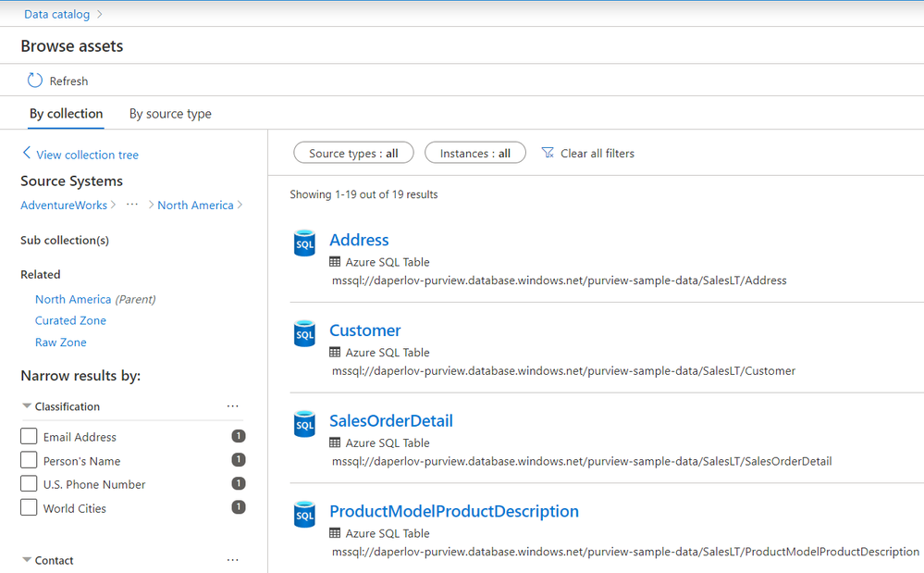Open the Curated Zone collection
Screen dimensions: 924x573
(70, 320)
